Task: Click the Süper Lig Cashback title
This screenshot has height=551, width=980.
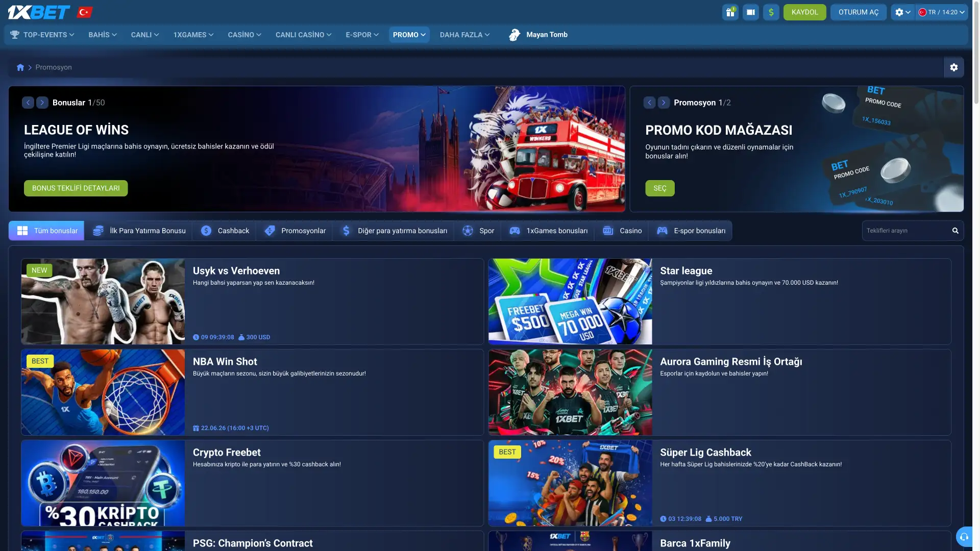Action: pyautogui.click(x=705, y=453)
